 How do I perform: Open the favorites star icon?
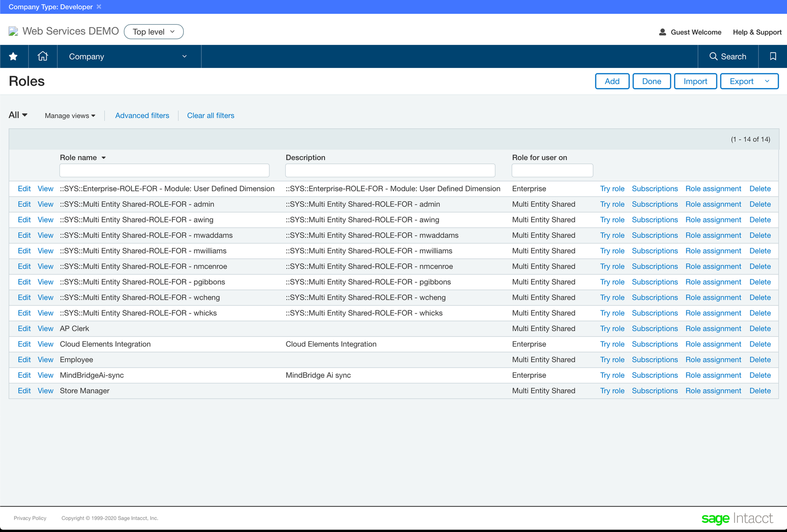[13, 56]
